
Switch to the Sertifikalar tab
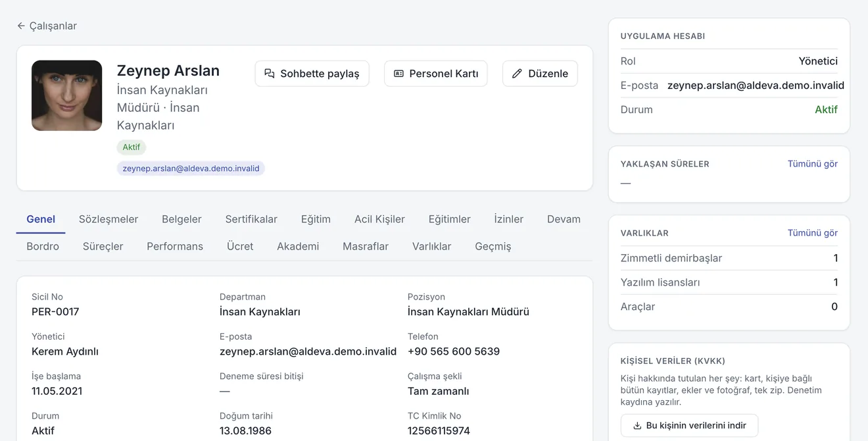pos(251,219)
